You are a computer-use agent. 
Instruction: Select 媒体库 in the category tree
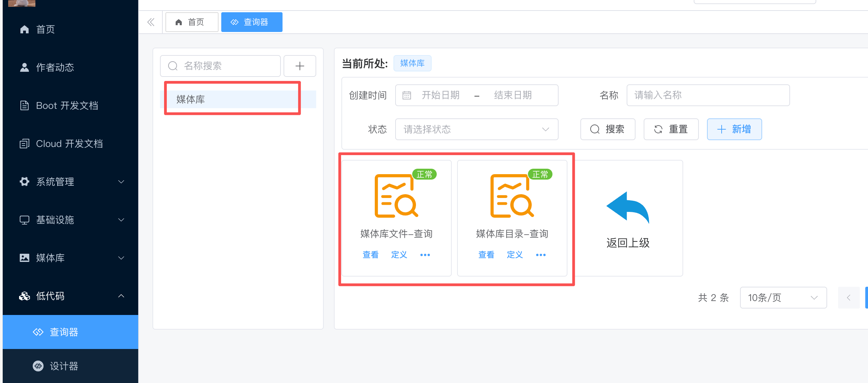coord(191,99)
